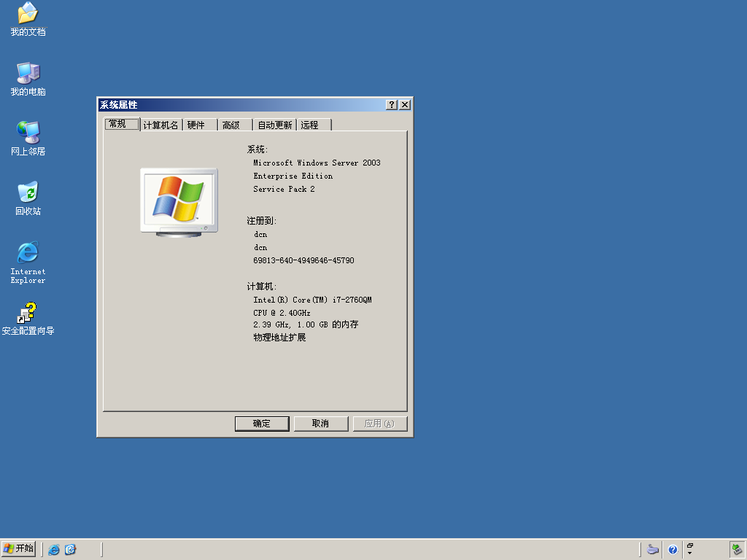This screenshot has height=560, width=747.
Task: Click the Windows logo monitor image
Action: [179, 203]
